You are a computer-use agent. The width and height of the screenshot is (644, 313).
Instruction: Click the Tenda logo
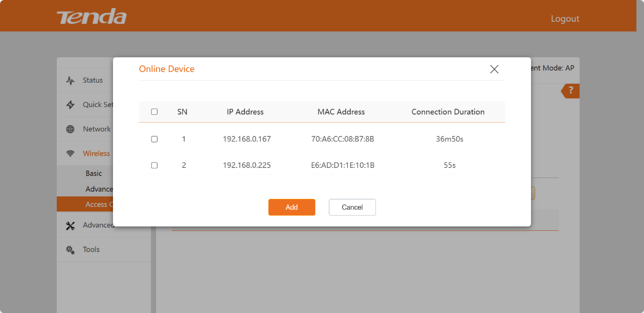point(92,17)
